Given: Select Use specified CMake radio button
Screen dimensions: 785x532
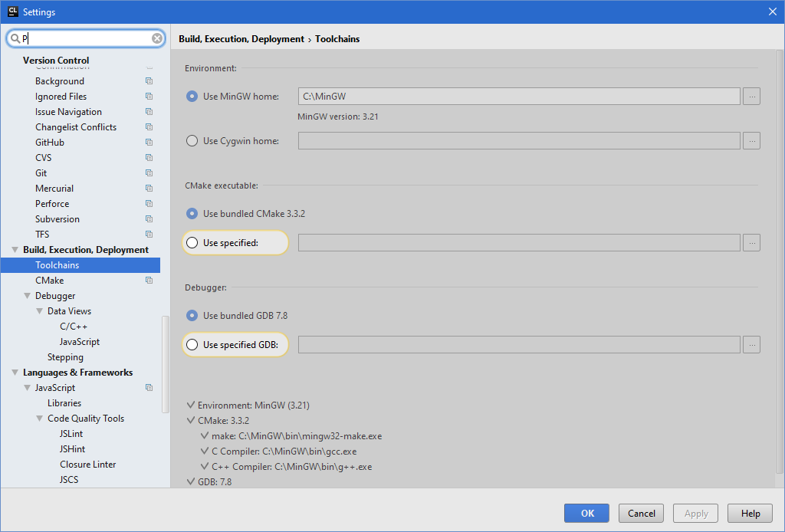Looking at the screenshot, I should (x=192, y=243).
